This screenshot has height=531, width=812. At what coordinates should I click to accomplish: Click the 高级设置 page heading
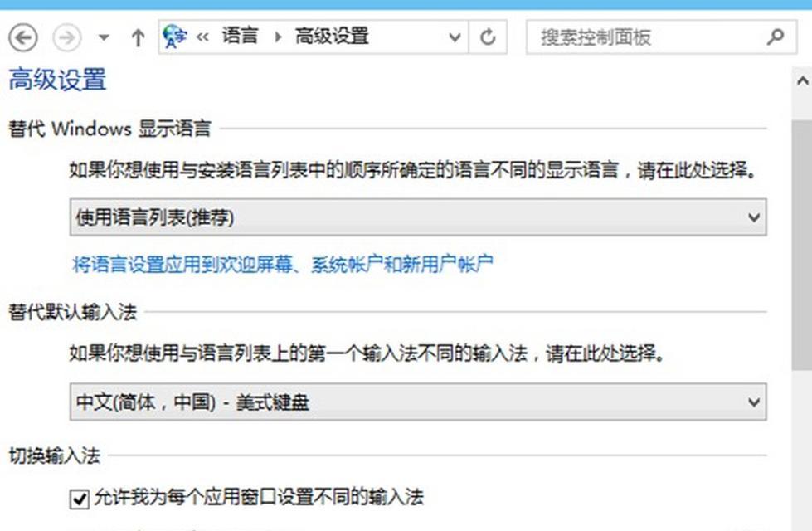coord(57,80)
